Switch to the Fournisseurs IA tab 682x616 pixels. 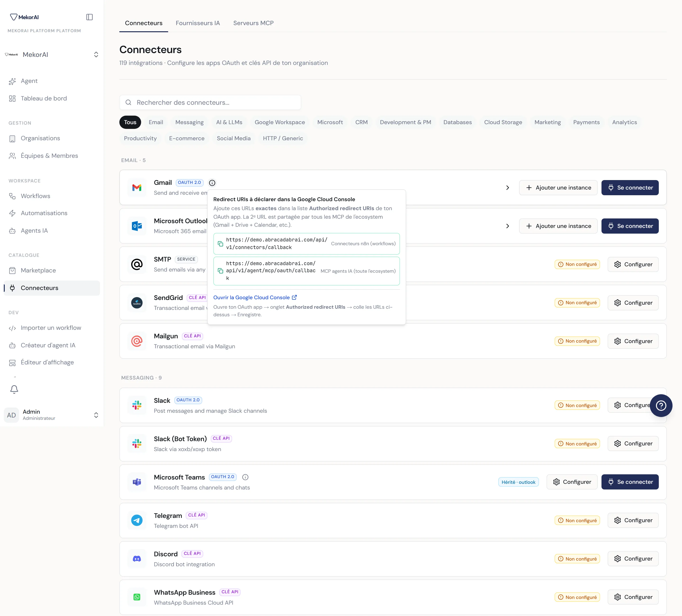point(197,23)
